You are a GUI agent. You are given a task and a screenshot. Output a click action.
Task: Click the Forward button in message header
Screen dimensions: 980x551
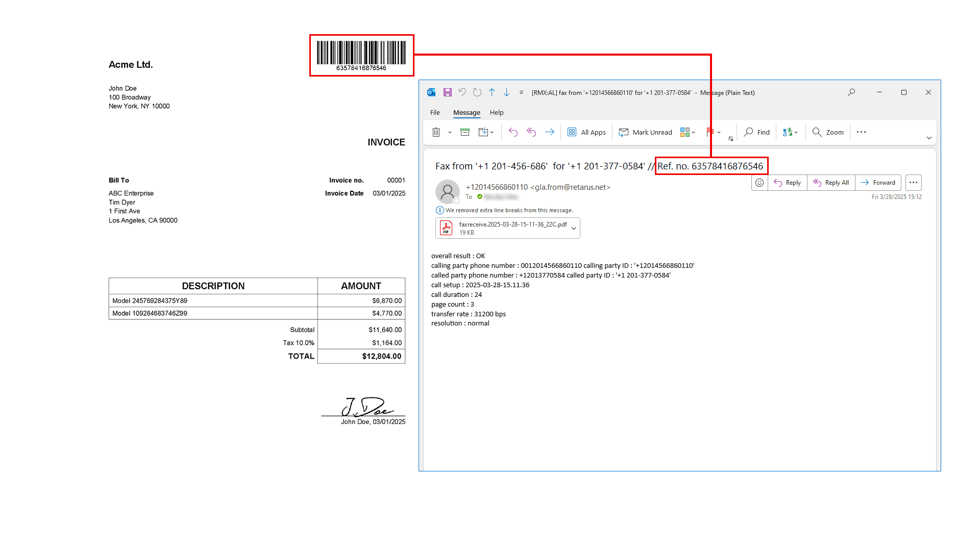point(878,183)
